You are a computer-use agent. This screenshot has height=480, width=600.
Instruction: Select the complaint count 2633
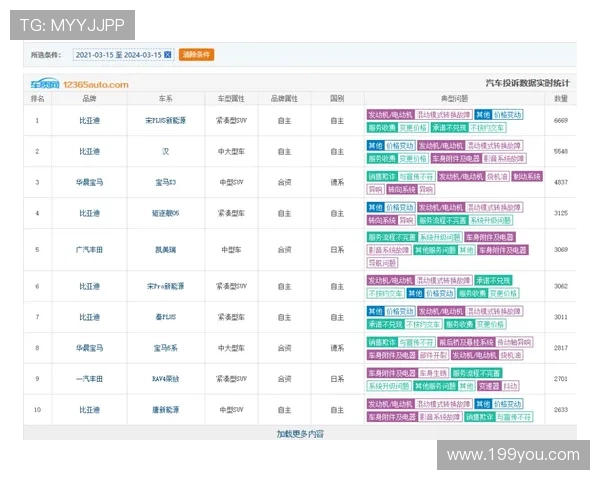[561, 410]
